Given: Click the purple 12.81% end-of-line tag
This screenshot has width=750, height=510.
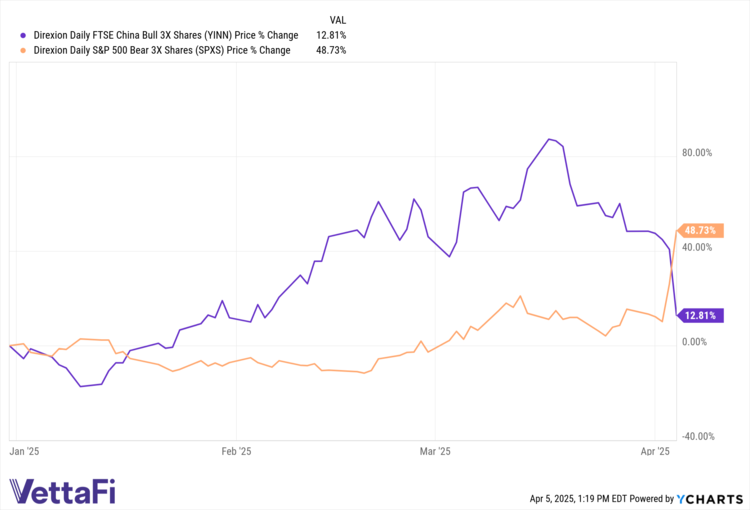Looking at the screenshot, I should coord(699,316).
